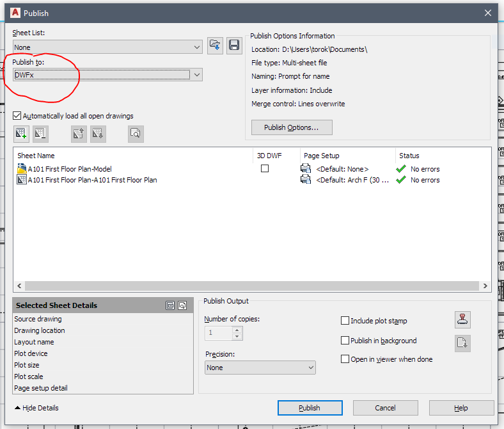Click the Publish button
Viewport: 504px width, 429px height.
click(x=310, y=408)
